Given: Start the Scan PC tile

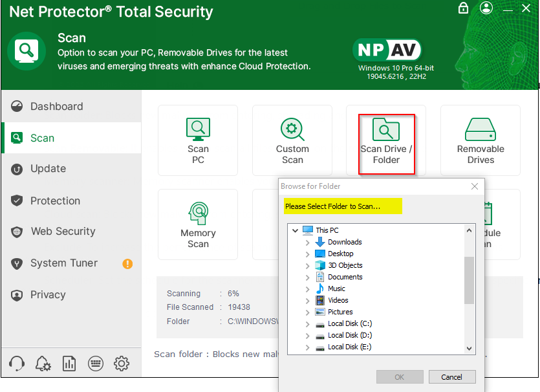Looking at the screenshot, I should 198,140.
